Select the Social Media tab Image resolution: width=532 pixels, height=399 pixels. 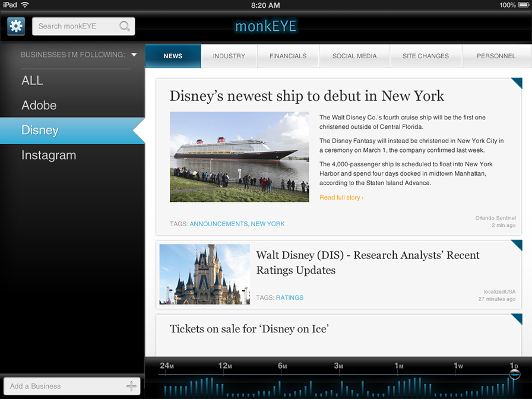coord(354,56)
